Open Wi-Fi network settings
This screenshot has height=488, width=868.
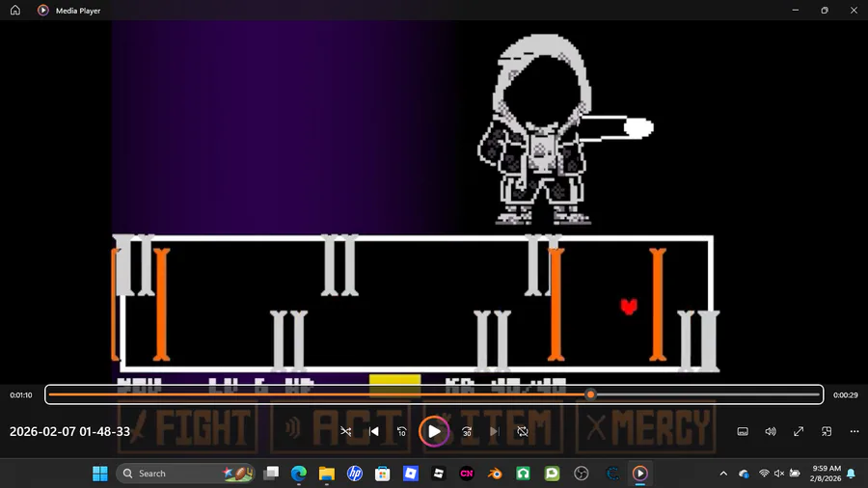click(764, 474)
